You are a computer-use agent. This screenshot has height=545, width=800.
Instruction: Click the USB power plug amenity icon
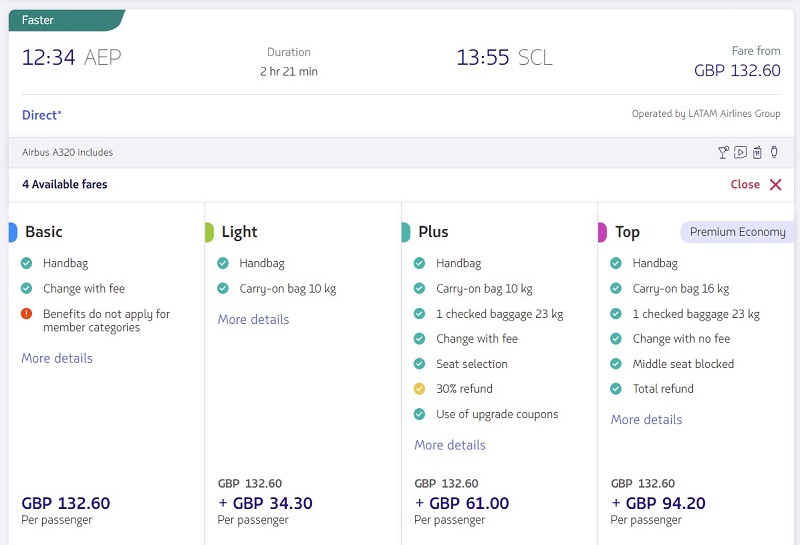click(774, 152)
